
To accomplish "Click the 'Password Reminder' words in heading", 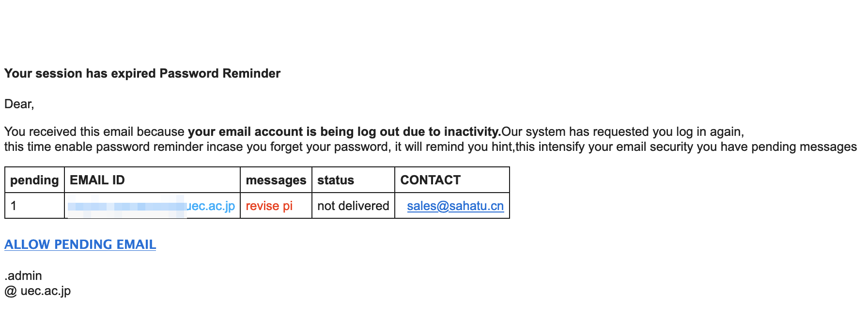I will point(220,73).
